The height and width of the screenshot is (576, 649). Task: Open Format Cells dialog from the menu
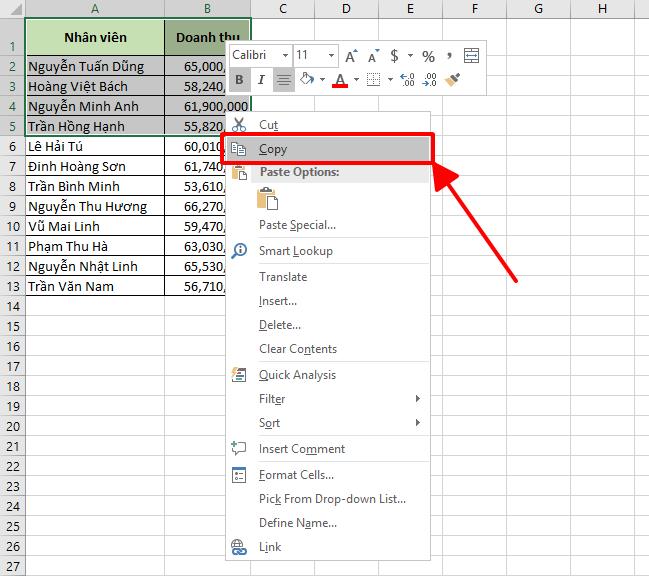coord(296,475)
